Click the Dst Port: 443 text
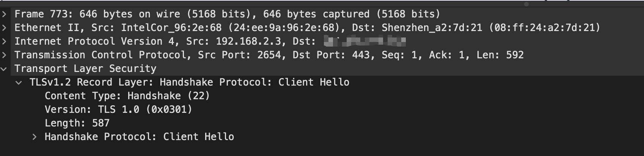Screen dimensions: 644x156 pyautogui.click(x=331, y=55)
